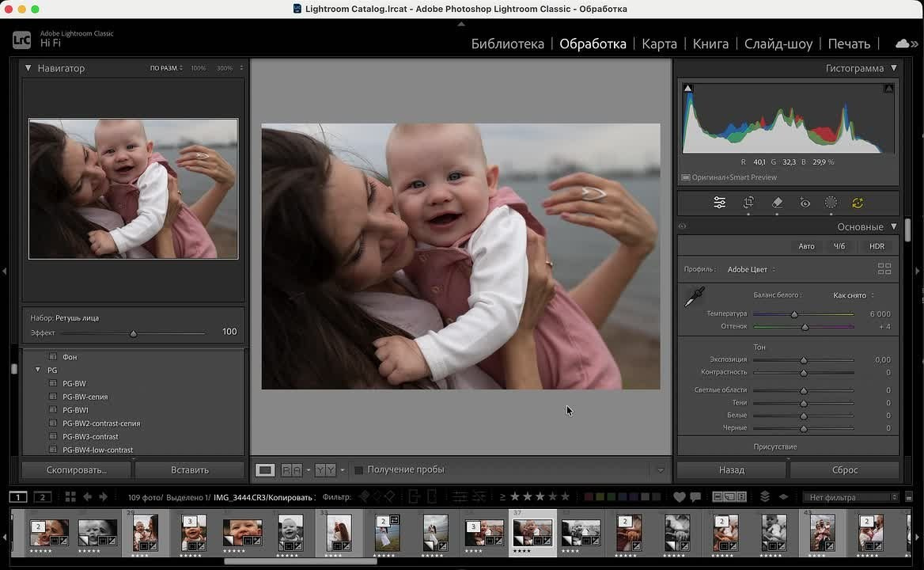Open the Red Eye correction tool
The width and height of the screenshot is (924, 570).
[805, 203]
